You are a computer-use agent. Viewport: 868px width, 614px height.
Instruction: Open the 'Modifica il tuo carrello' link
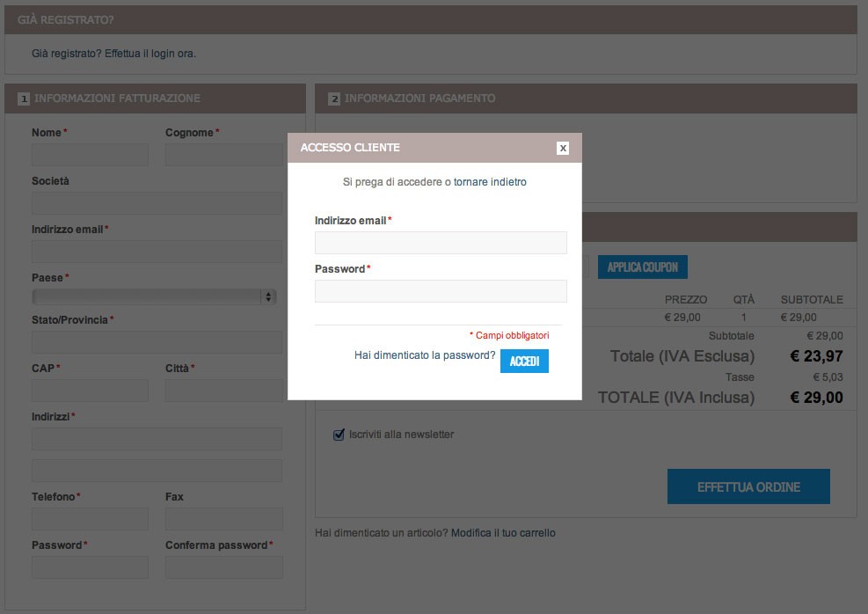(x=503, y=532)
